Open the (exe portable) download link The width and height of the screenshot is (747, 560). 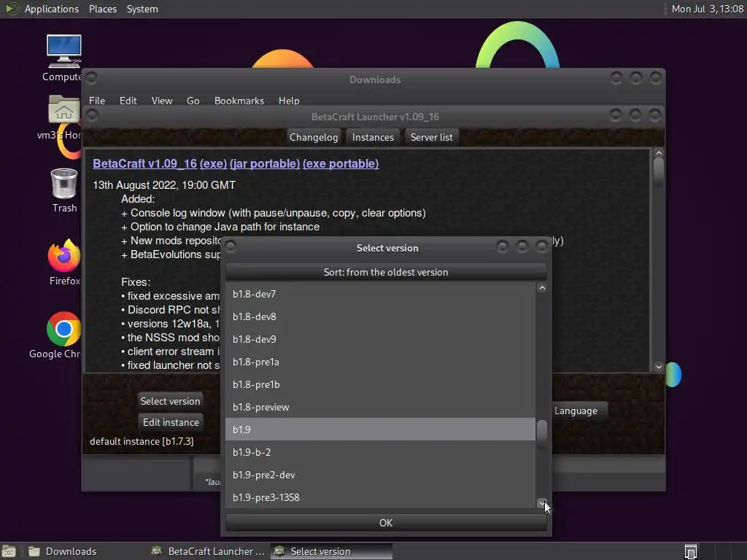[x=341, y=163]
